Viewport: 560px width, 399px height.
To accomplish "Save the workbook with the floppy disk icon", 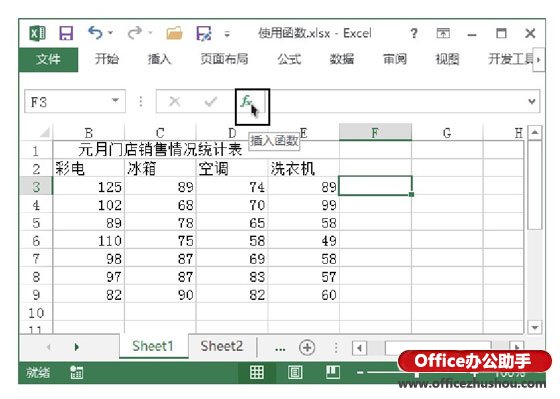I will [66, 34].
